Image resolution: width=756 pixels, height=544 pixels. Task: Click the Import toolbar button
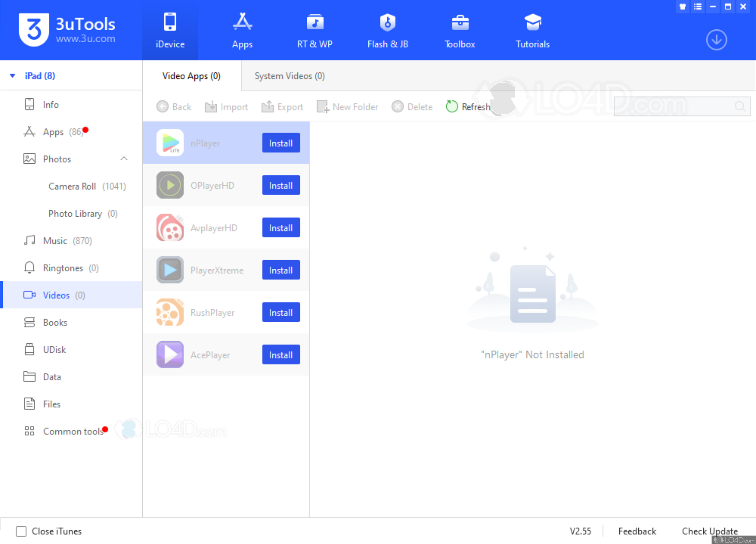click(226, 107)
